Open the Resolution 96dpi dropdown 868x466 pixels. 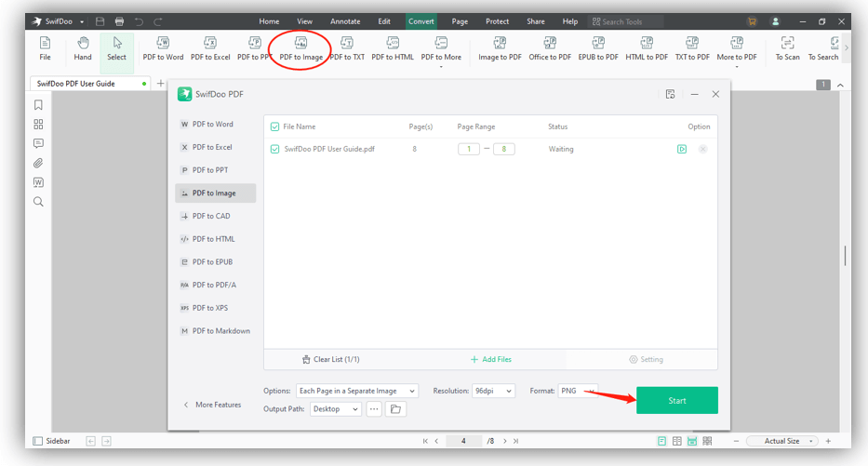tap(493, 391)
